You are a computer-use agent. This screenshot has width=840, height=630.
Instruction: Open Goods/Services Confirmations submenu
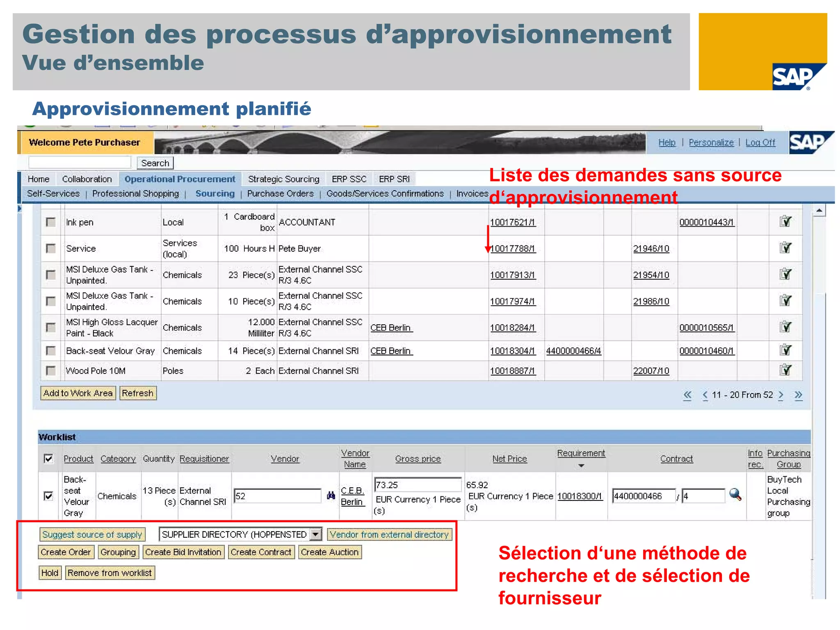tap(385, 193)
